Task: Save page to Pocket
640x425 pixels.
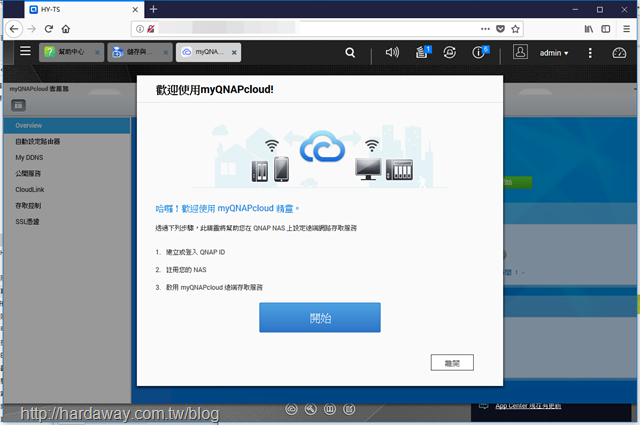Action: click(x=500, y=29)
